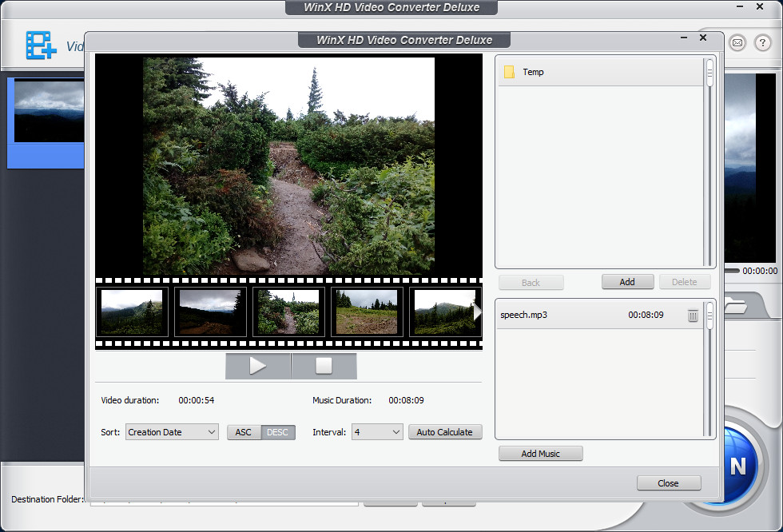
Task: Set sort order to ASC
Action: pyautogui.click(x=244, y=432)
